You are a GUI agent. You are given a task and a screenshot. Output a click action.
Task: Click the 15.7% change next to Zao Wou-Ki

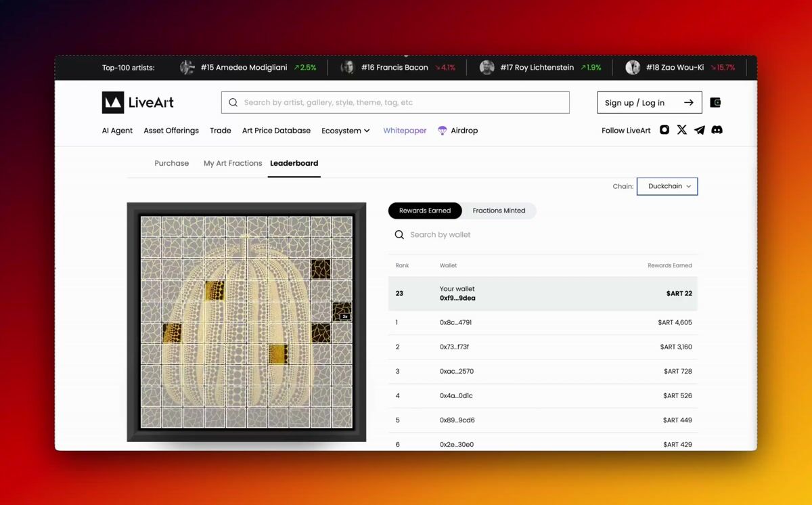[x=722, y=68]
